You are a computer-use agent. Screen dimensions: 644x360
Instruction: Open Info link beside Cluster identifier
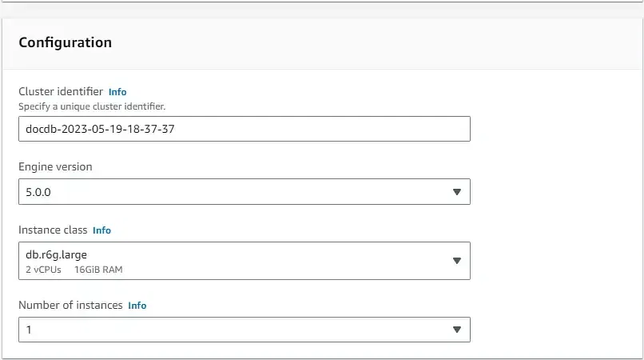point(117,92)
